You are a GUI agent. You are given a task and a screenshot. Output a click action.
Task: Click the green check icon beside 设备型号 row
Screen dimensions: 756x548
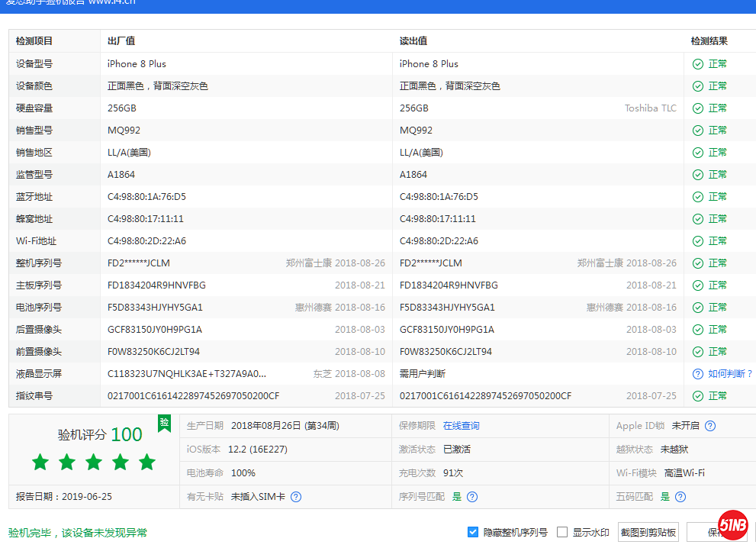697,64
